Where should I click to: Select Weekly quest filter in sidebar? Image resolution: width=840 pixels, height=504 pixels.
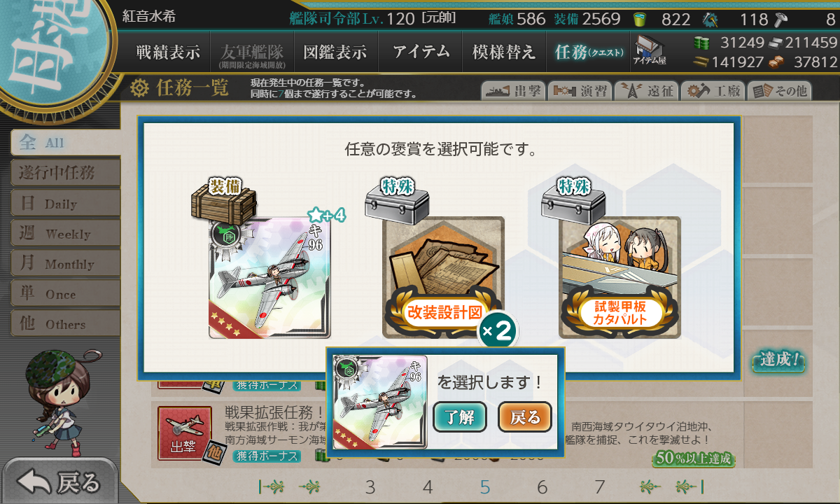[65, 233]
